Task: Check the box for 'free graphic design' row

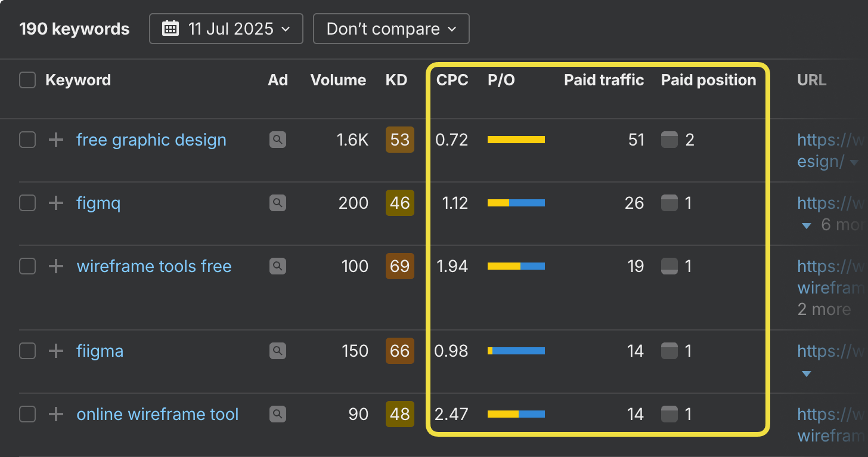Action: tap(27, 140)
